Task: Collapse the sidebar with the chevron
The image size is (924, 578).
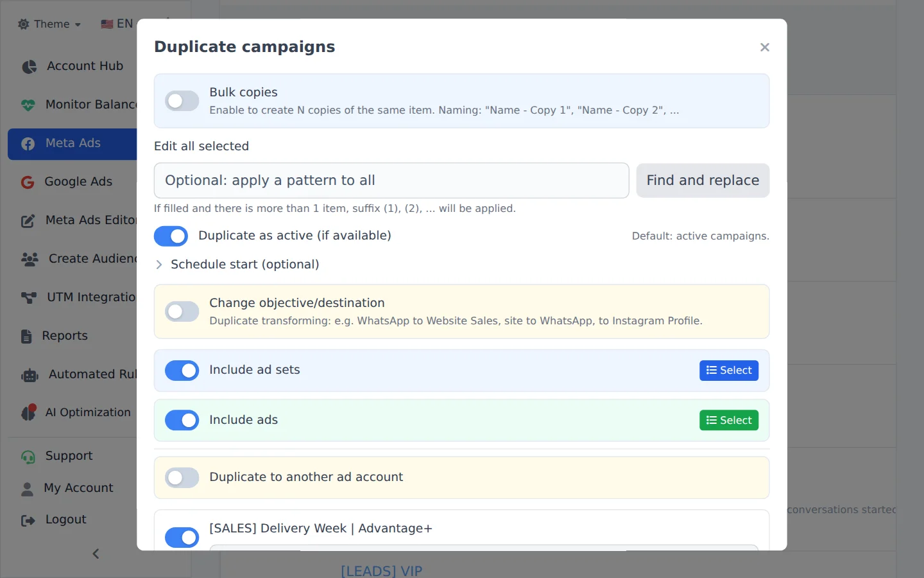Action: (x=96, y=554)
